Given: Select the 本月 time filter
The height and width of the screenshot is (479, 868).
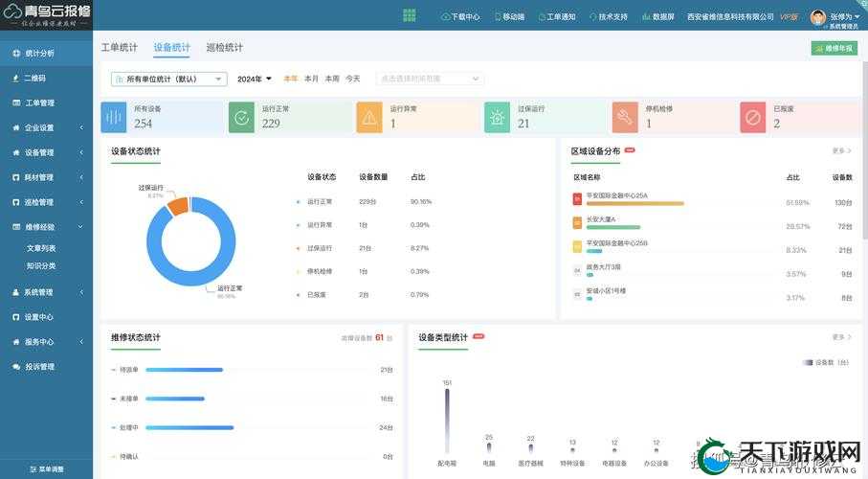Looking at the screenshot, I should click(x=311, y=80).
